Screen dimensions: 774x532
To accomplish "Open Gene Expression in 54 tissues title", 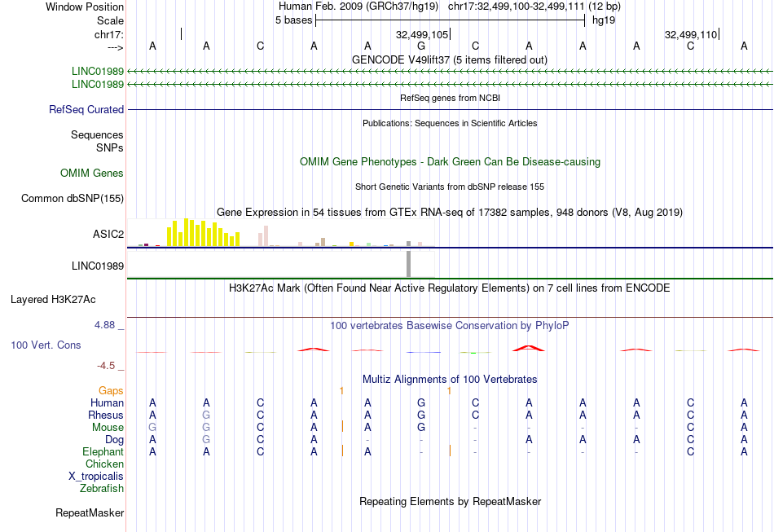I will (x=450, y=212).
